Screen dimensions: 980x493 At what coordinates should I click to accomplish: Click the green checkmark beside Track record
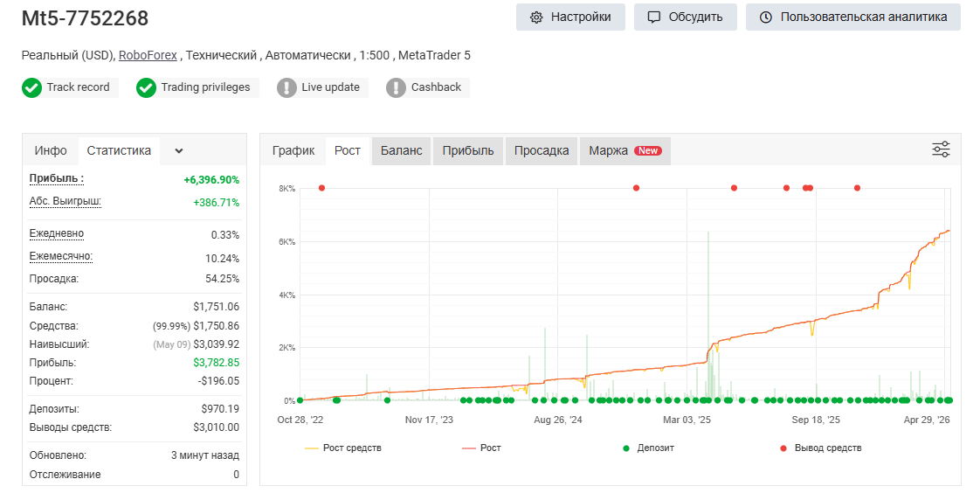pyautogui.click(x=31, y=87)
